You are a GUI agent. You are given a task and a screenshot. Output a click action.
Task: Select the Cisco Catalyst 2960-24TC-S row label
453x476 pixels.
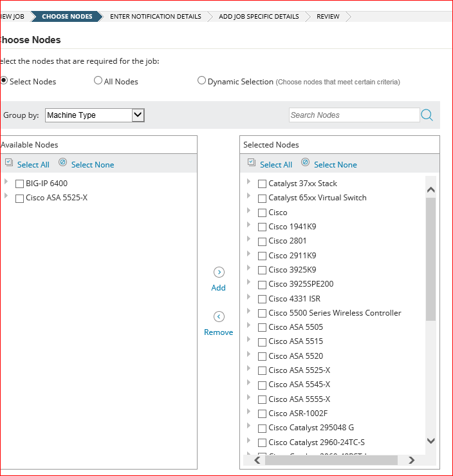(x=317, y=443)
